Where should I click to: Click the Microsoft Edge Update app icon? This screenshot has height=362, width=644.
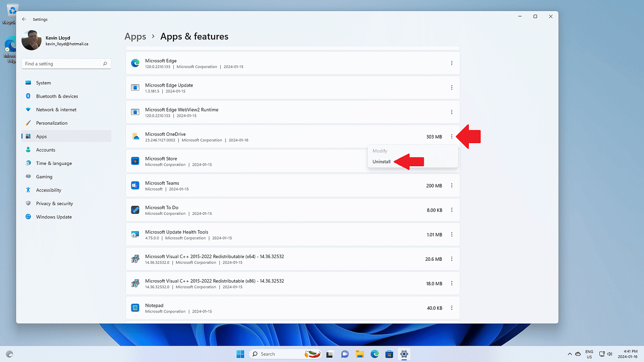(135, 88)
